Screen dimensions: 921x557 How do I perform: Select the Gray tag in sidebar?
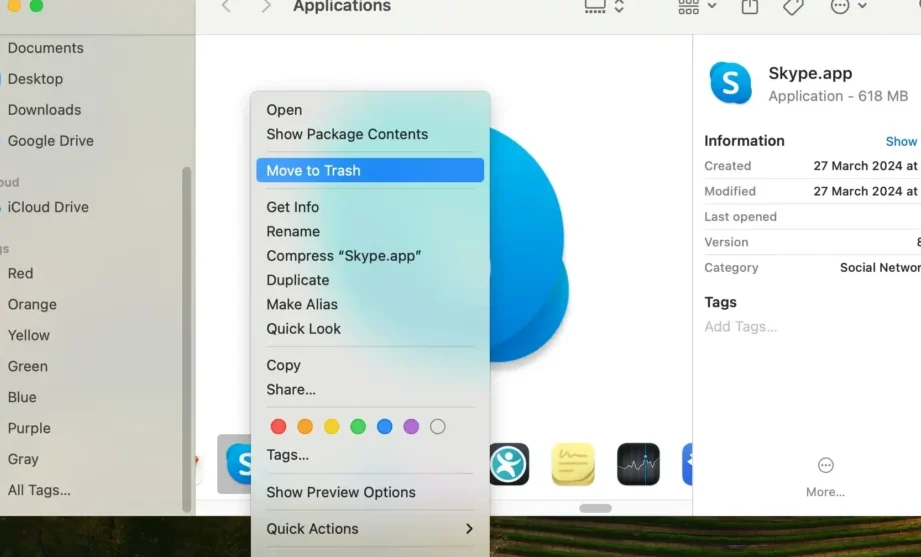coord(23,459)
